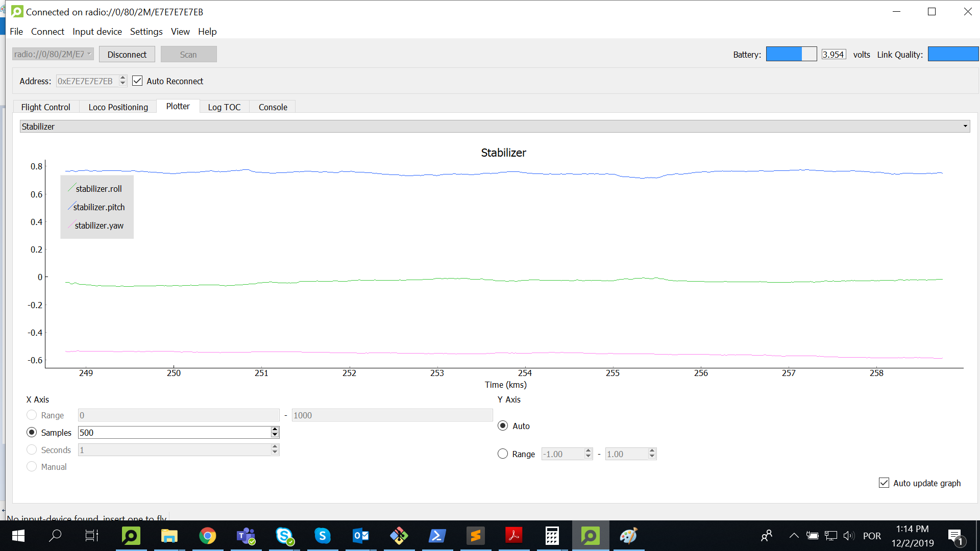
Task: Switch to Flight Control tab
Action: (x=46, y=107)
